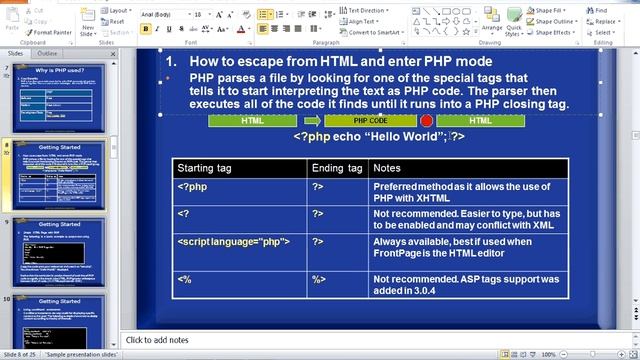Switch to the Slides pane tab
Image resolution: width=640 pixels, height=360 pixels.
16,53
